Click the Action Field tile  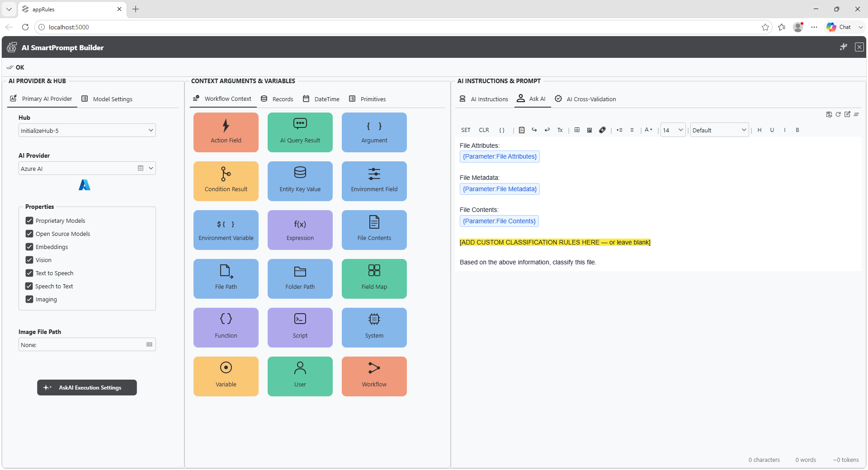tap(226, 132)
